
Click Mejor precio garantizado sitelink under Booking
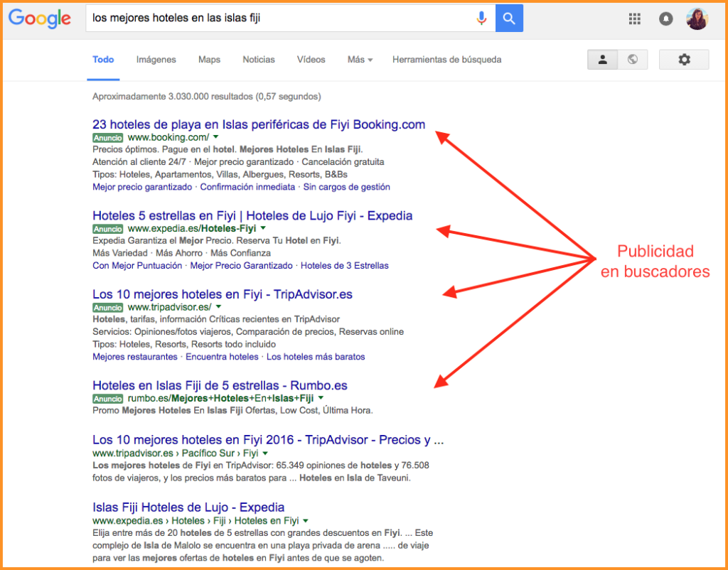142,187
